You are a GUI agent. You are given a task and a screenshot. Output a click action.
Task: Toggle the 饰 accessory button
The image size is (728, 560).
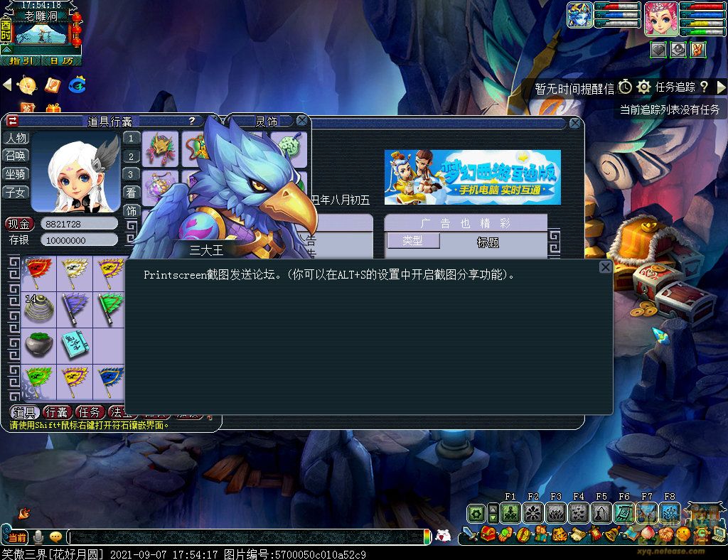tap(132, 211)
